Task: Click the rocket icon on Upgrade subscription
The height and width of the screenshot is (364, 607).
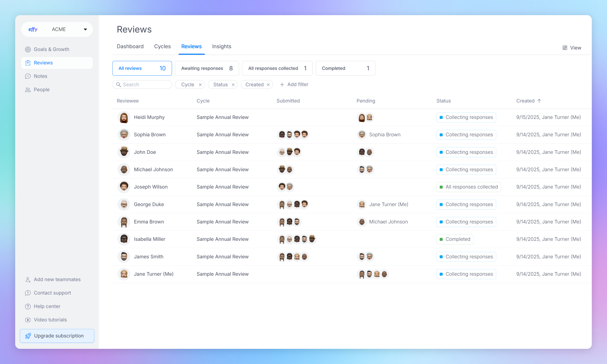Action: [x=28, y=336]
